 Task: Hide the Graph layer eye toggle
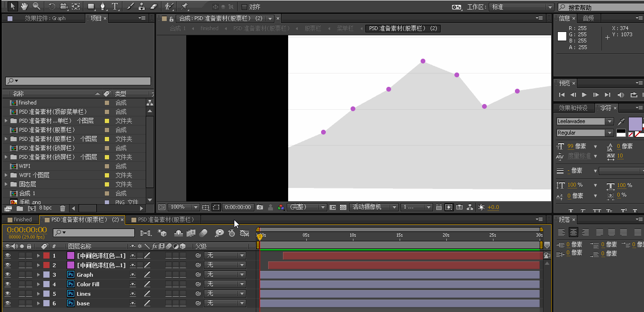[8, 274]
